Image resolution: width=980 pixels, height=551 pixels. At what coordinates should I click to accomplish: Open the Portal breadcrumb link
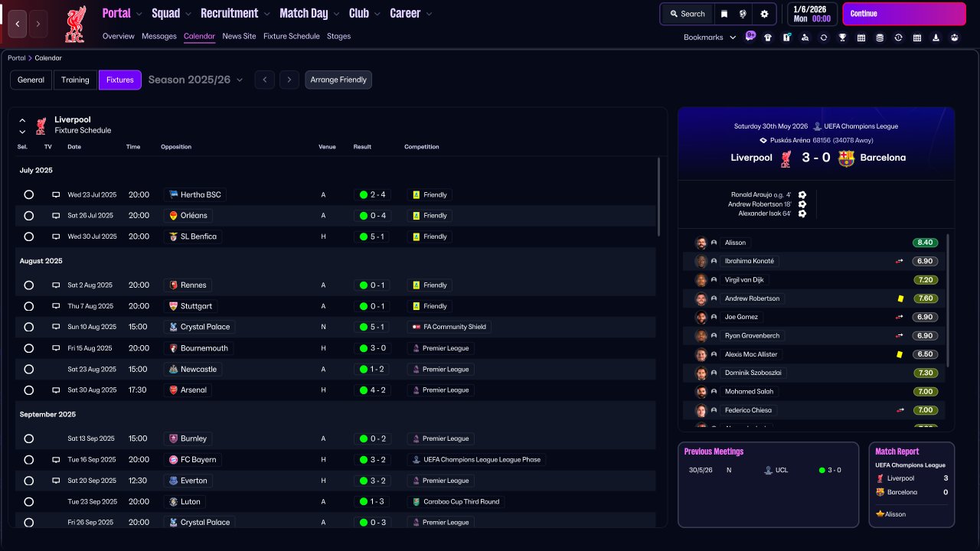point(16,58)
